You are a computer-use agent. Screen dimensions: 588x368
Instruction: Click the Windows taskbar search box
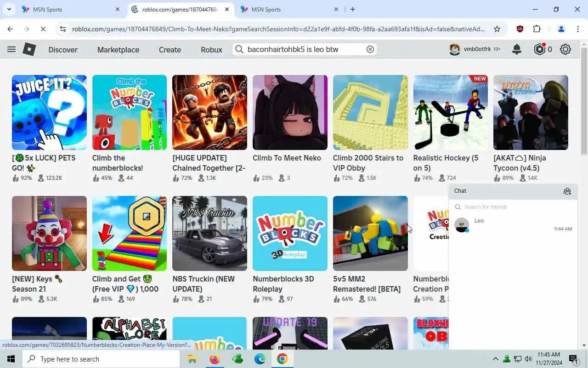click(101, 359)
